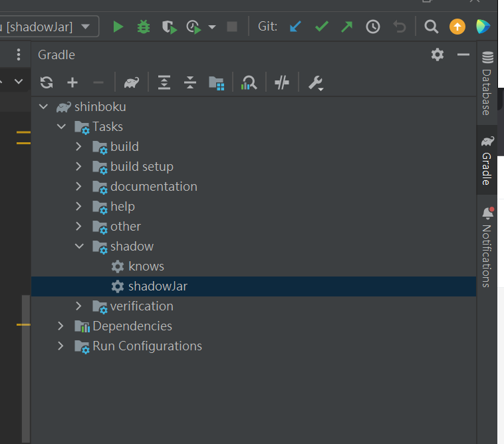Open the profiler options dropdown arrow
The height and width of the screenshot is (444, 504).
tap(212, 27)
